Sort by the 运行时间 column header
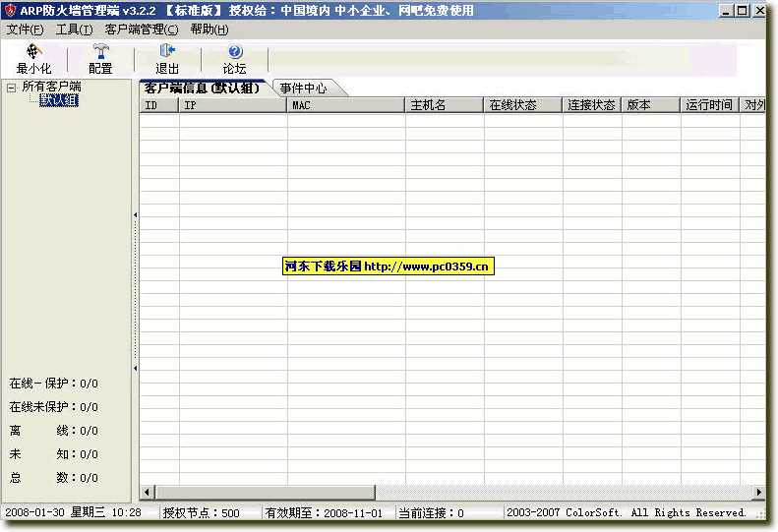 pyautogui.click(x=709, y=105)
